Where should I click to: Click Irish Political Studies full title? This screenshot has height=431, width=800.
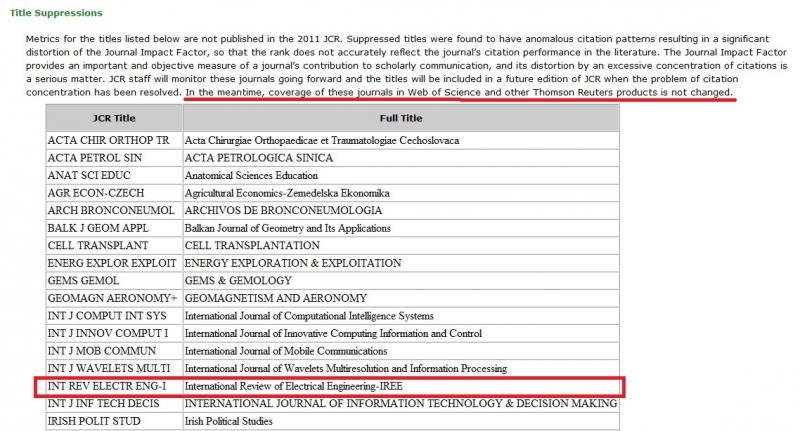pos(229,421)
